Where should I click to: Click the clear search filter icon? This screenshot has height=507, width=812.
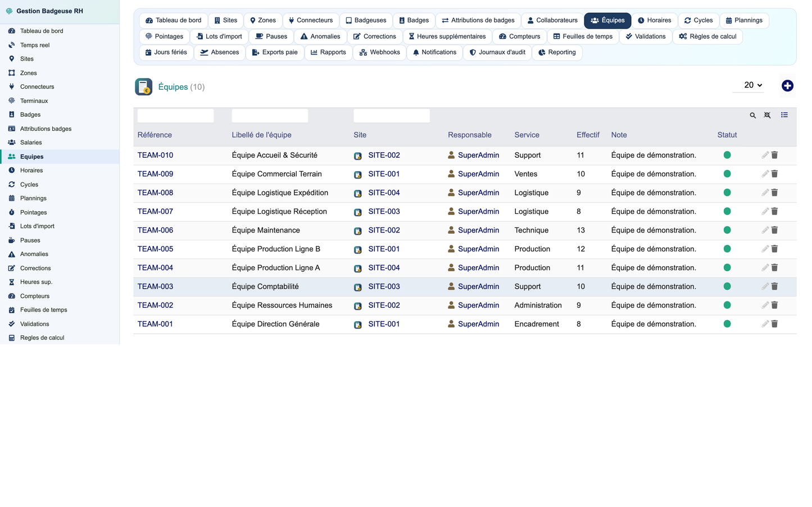pos(767,115)
